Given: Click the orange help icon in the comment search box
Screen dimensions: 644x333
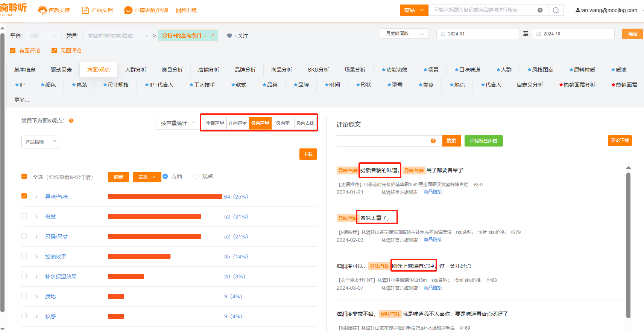Looking at the screenshot, I should pos(433,141).
